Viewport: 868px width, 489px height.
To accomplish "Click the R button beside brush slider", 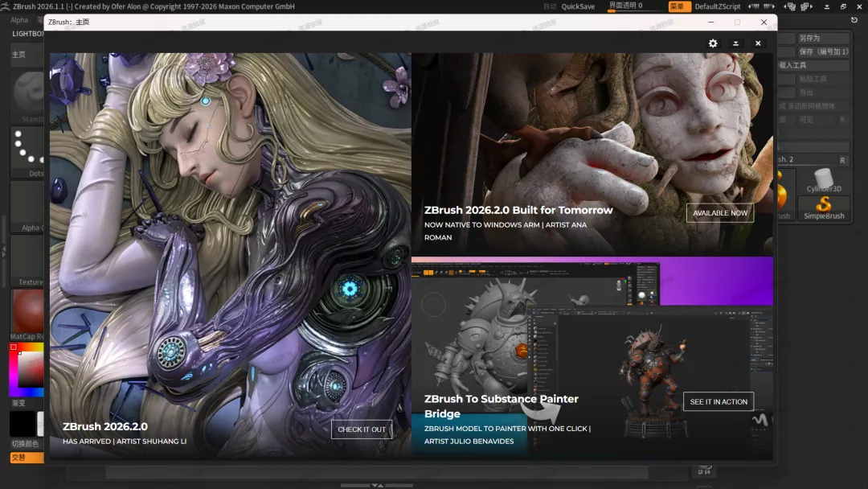I will tap(842, 160).
